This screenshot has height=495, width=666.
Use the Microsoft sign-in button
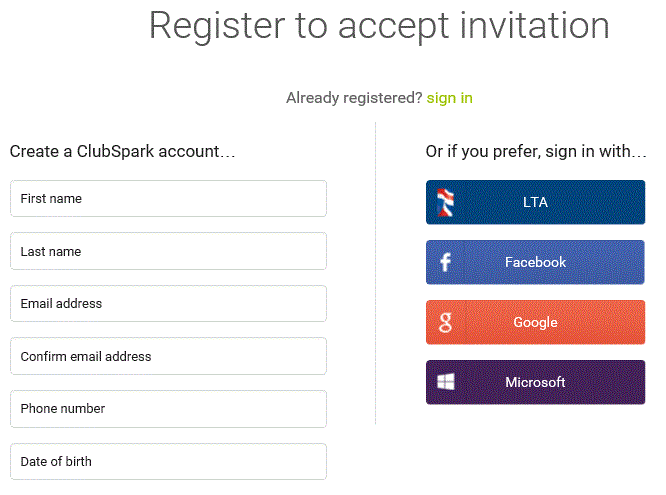pos(535,382)
